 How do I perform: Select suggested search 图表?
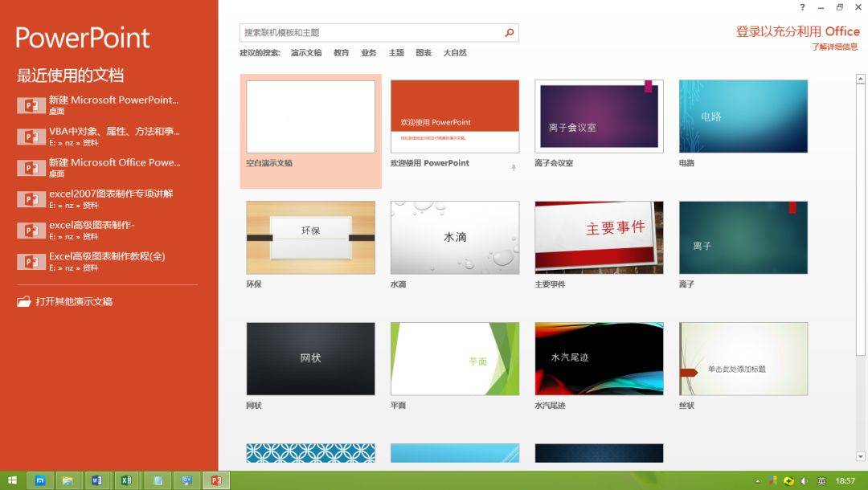click(424, 52)
